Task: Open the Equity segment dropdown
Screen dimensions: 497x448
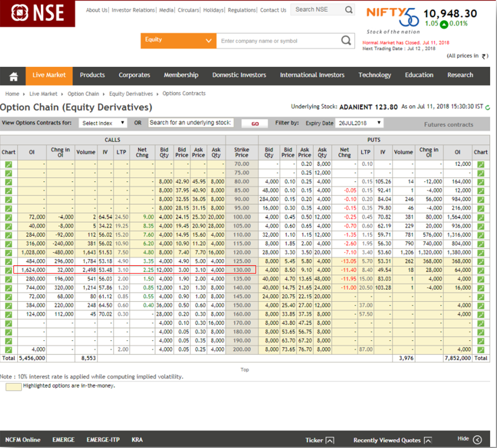Action: (x=178, y=41)
